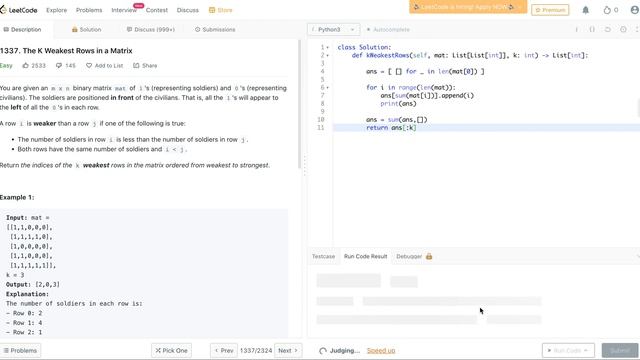Open the editor info icon
The width and height of the screenshot is (640, 360).
[x=576, y=29]
